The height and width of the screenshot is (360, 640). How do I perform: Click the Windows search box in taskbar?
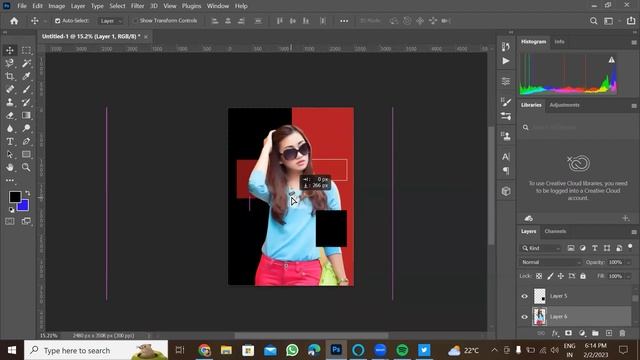pyautogui.click(x=96, y=350)
